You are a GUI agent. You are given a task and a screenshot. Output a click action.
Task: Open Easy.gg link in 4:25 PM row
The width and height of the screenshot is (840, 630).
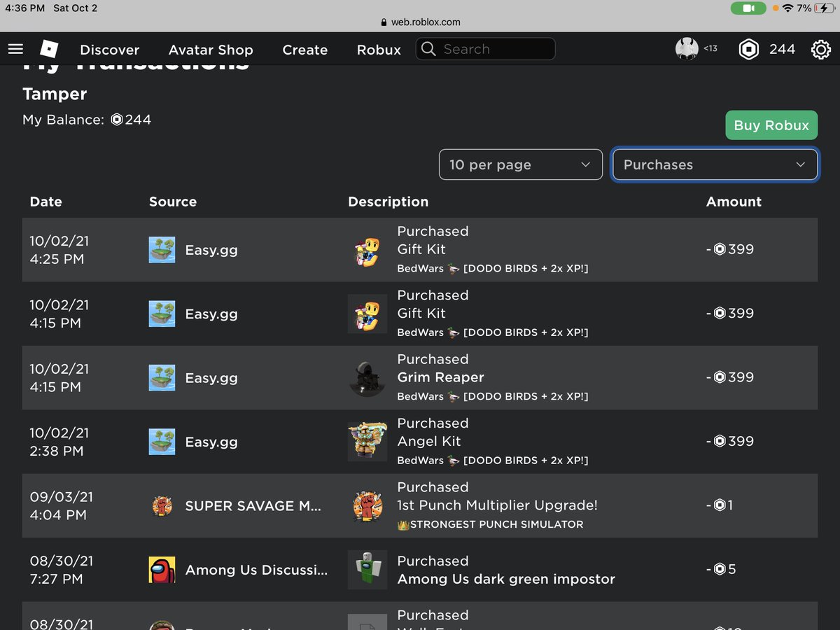(x=211, y=250)
